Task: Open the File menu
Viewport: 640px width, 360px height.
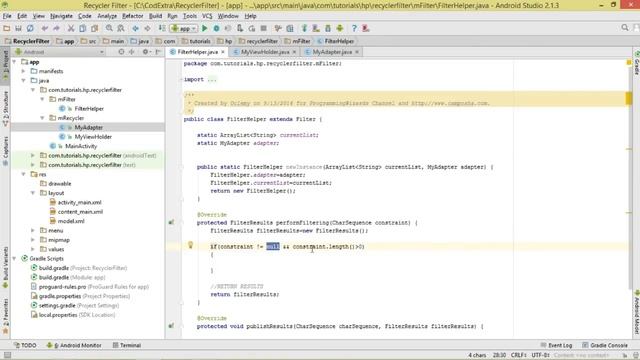Action: 7,16
